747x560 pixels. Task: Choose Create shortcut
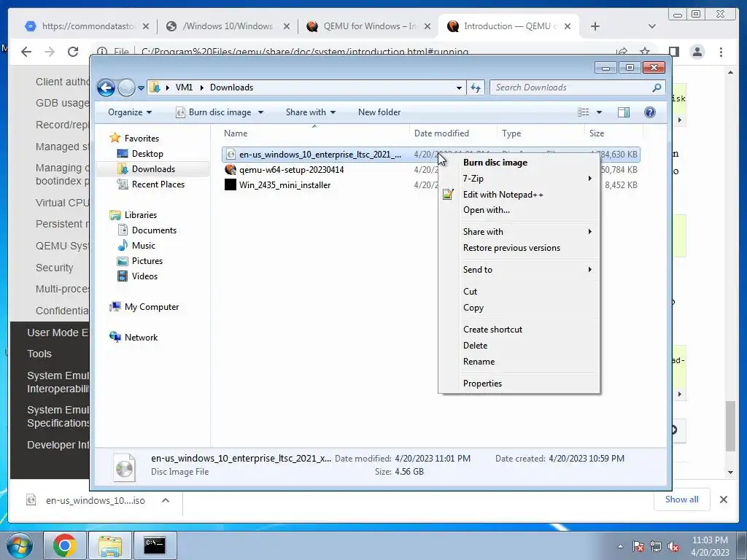[x=492, y=330]
